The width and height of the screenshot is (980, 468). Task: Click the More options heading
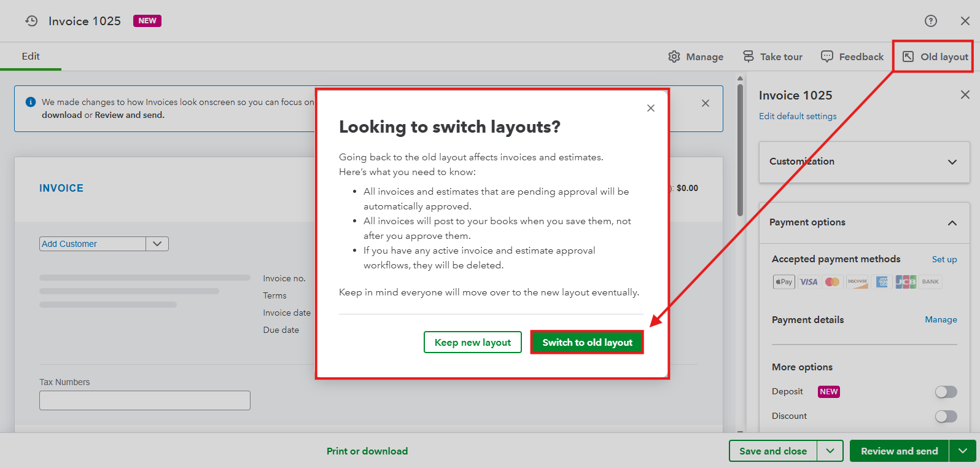[x=802, y=367]
